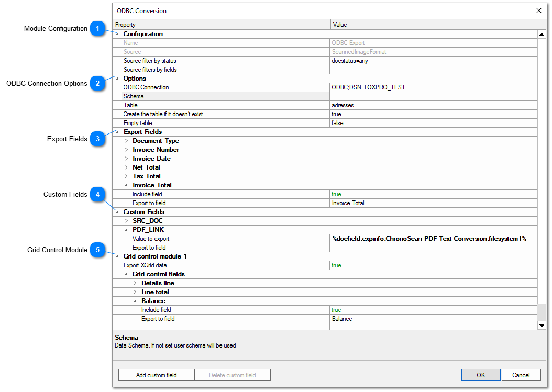The image size is (552, 392).
Task: Click the ODBC Conversion dialog close icon
Action: point(539,10)
